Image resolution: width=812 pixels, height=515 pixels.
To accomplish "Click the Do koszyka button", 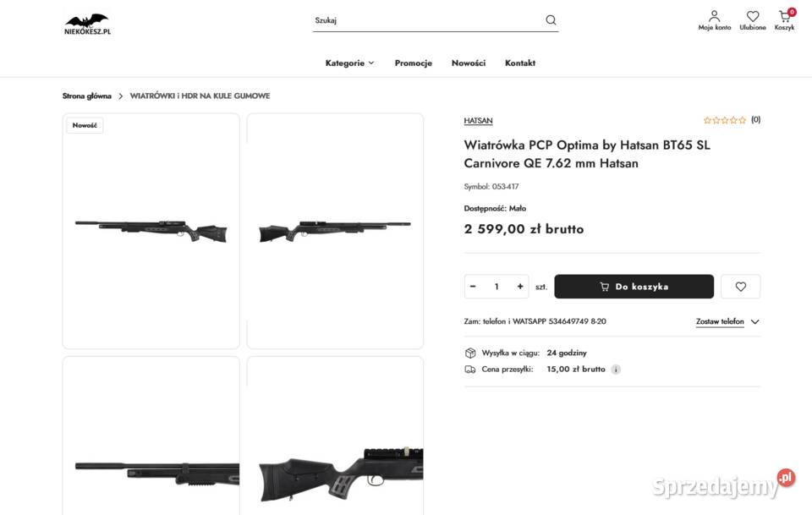I will coord(634,287).
